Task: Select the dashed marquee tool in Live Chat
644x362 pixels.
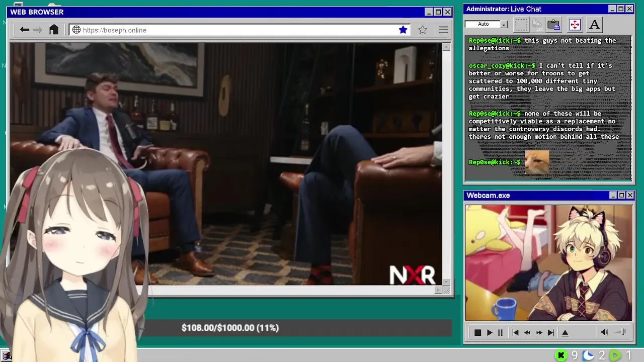Action: pos(521,24)
